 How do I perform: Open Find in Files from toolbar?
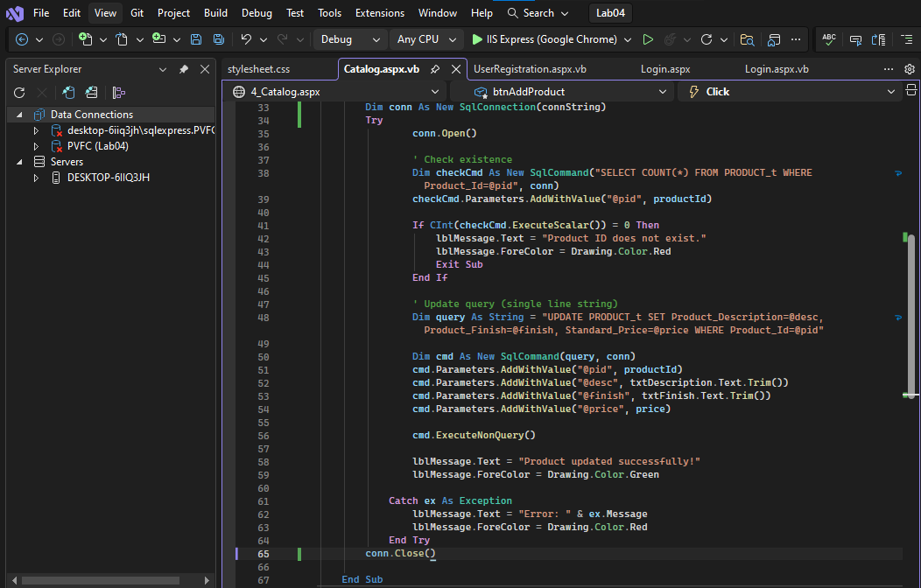coord(747,39)
